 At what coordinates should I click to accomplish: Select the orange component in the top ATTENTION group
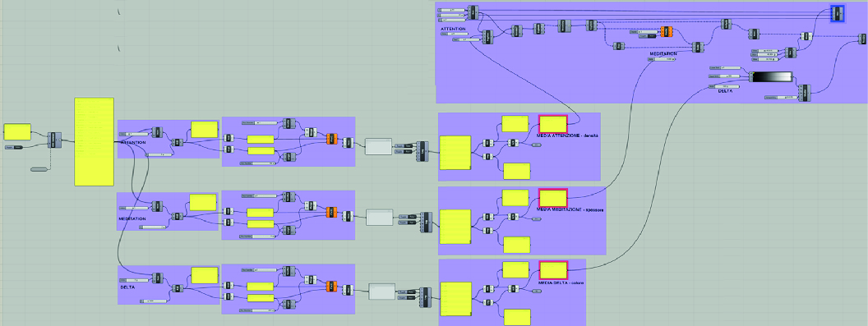point(666,32)
